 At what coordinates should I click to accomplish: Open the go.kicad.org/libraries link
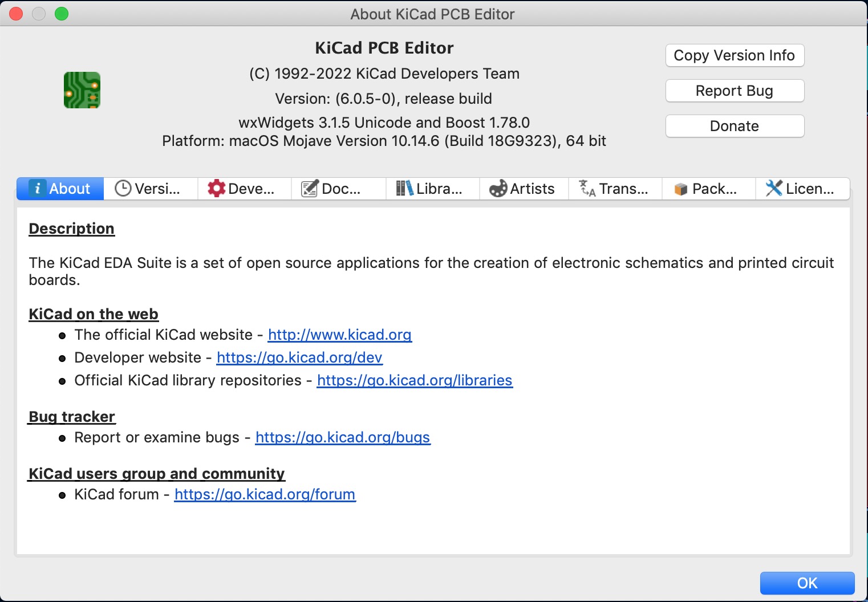click(415, 380)
